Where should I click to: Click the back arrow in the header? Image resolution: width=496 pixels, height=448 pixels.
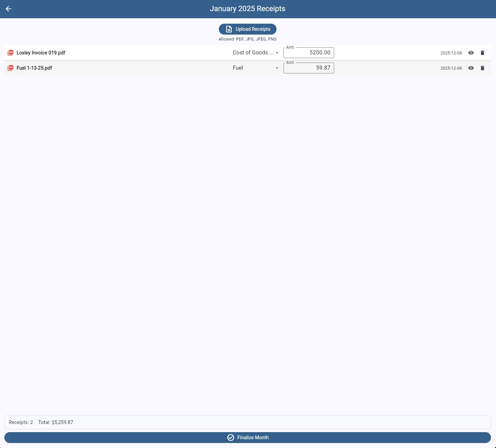[8, 9]
